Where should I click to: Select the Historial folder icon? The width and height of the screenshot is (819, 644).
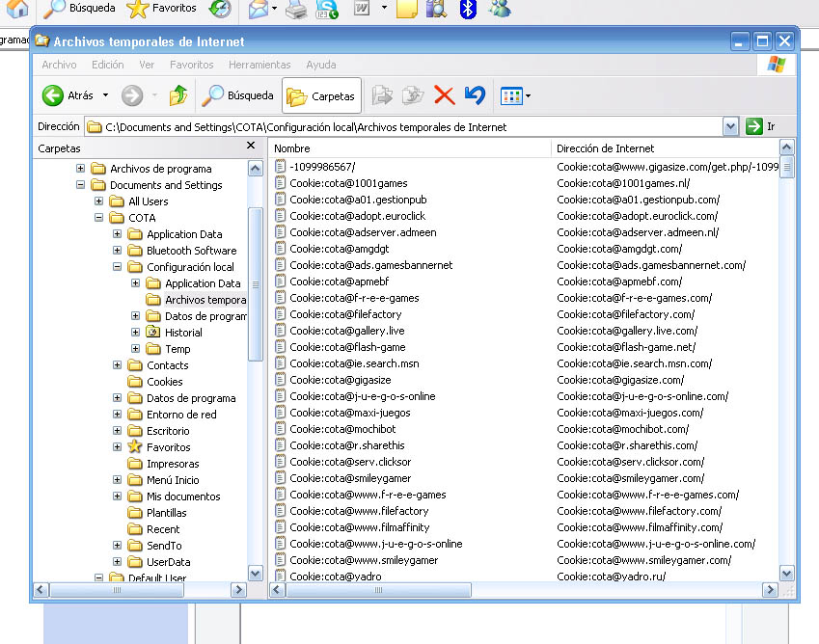(153, 332)
